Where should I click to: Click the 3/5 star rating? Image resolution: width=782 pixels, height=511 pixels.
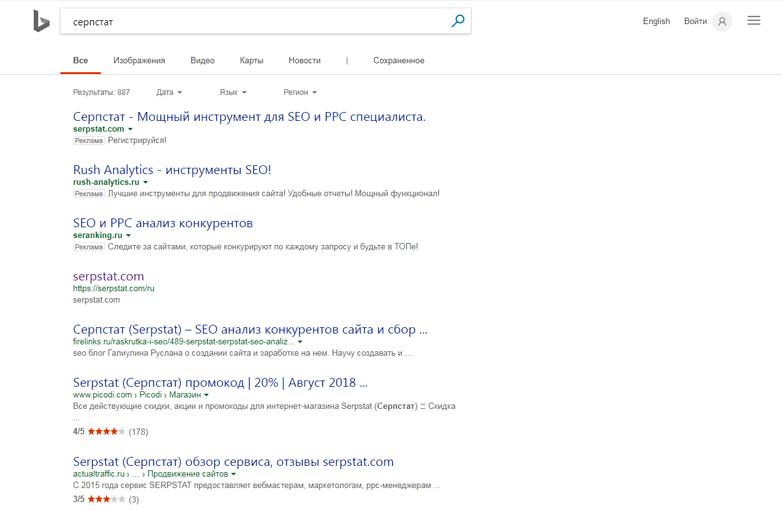pyautogui.click(x=106, y=499)
